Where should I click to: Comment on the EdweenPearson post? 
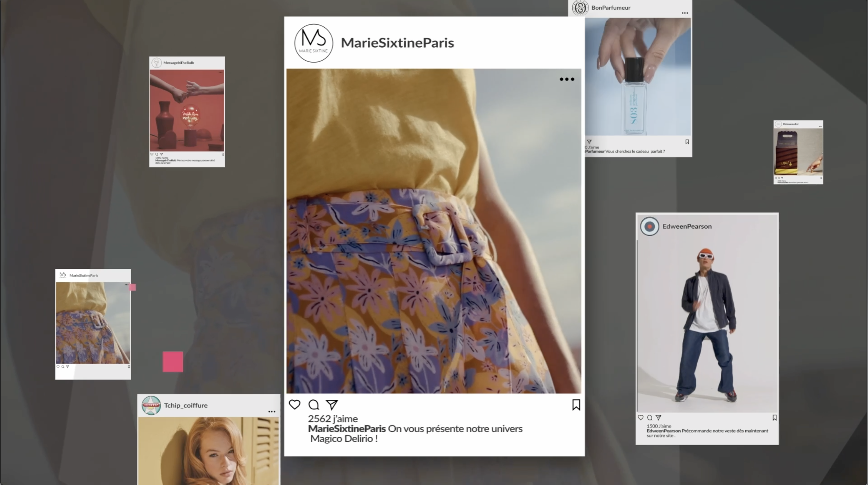tap(649, 418)
